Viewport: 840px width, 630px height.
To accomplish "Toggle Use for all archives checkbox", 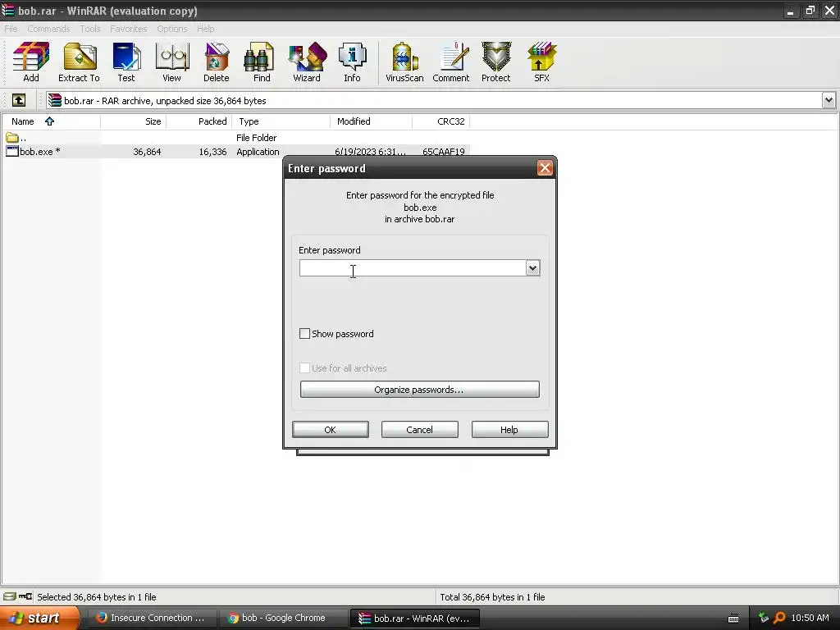I will pyautogui.click(x=304, y=368).
